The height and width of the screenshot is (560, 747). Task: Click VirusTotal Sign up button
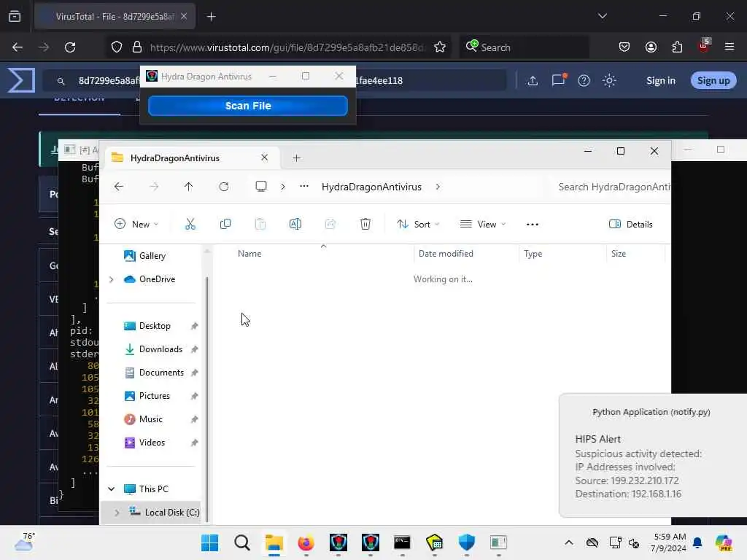coord(713,80)
